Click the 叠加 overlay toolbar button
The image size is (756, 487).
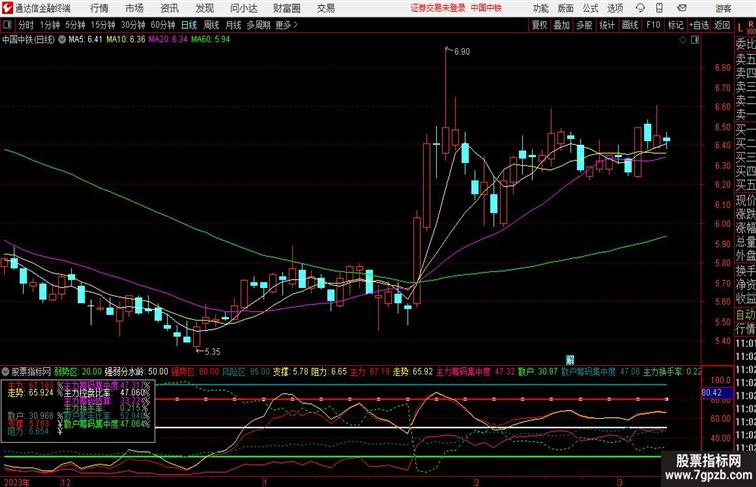click(561, 25)
